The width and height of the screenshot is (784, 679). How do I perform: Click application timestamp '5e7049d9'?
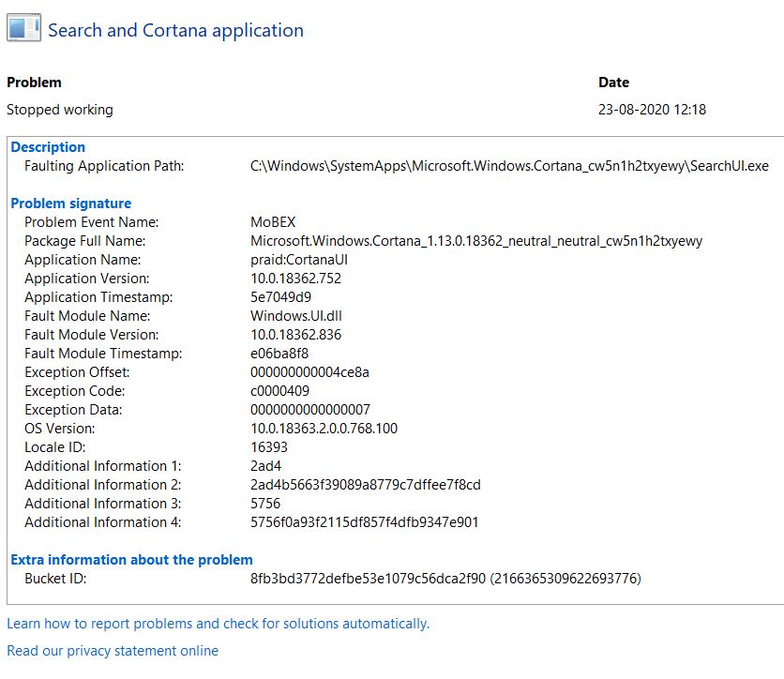pyautogui.click(x=281, y=297)
